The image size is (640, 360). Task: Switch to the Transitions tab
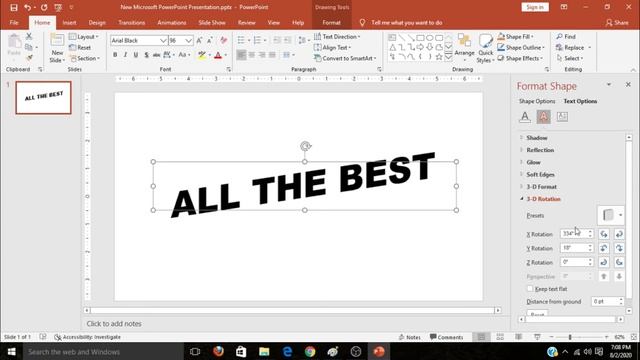click(131, 22)
